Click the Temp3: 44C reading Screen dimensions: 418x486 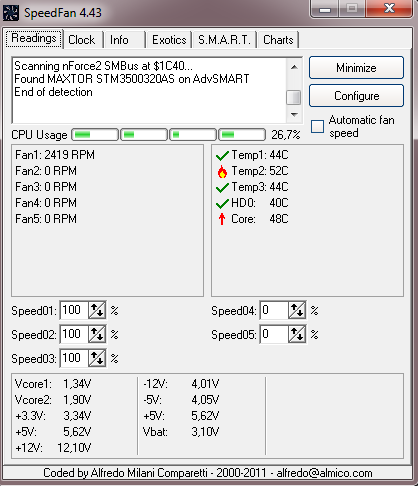(260, 187)
